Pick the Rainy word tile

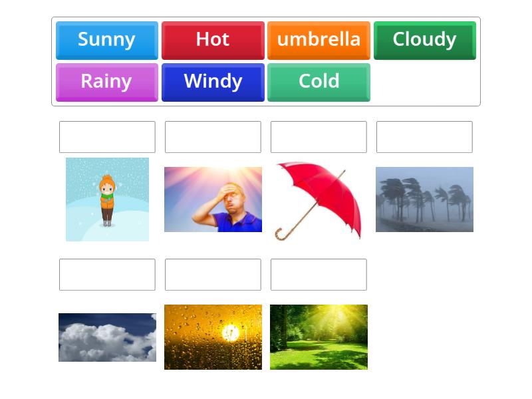click(x=106, y=82)
